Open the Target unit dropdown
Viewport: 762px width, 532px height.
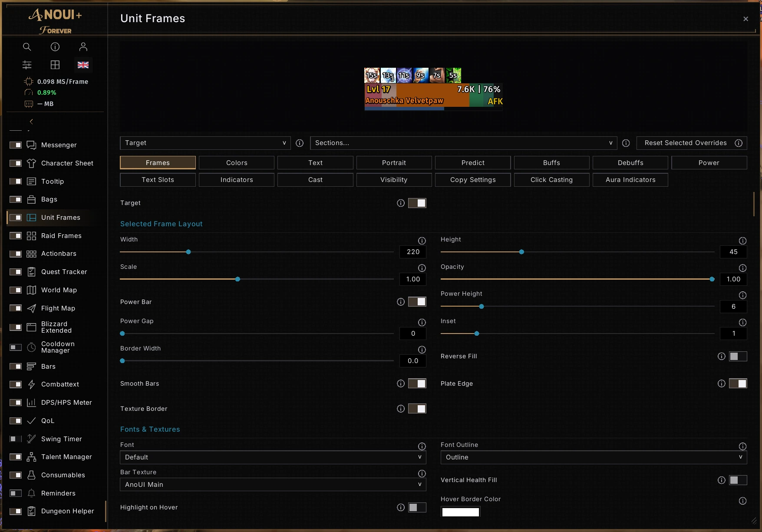205,143
